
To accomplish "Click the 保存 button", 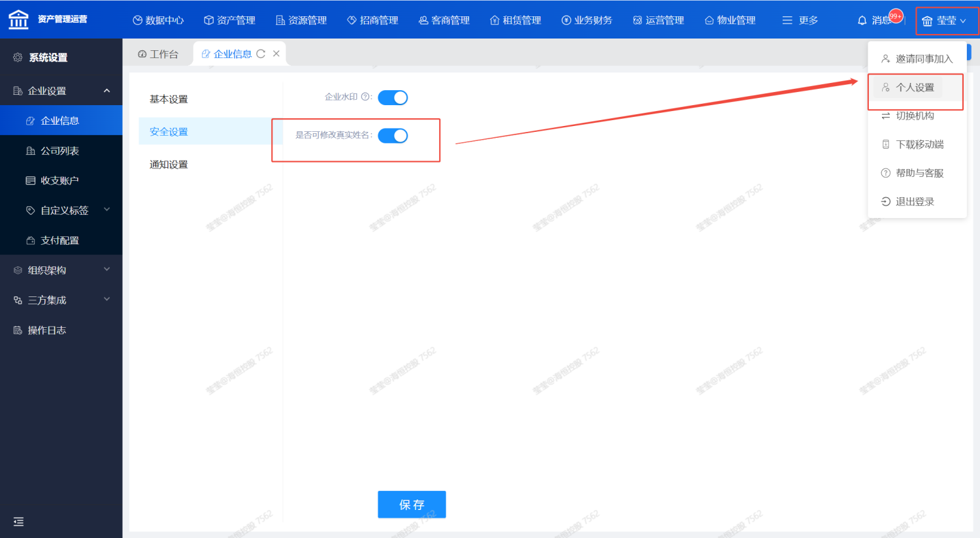I will coord(412,505).
